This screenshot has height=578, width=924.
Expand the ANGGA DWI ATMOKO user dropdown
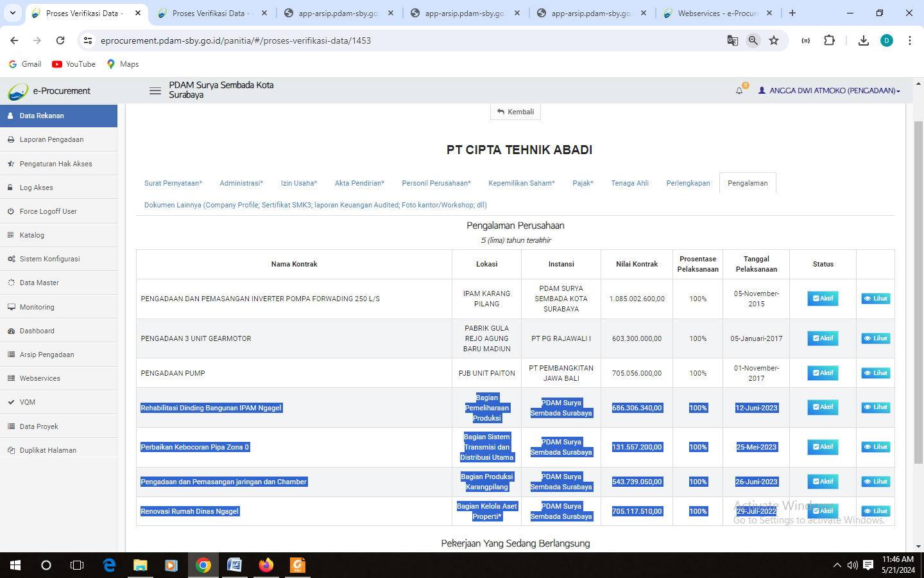(x=829, y=91)
